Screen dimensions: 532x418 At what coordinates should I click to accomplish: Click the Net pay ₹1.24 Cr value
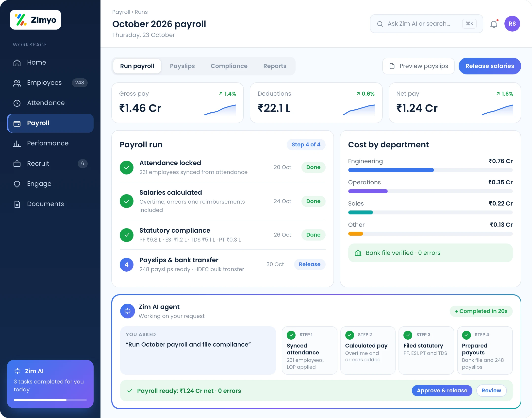[x=417, y=108]
